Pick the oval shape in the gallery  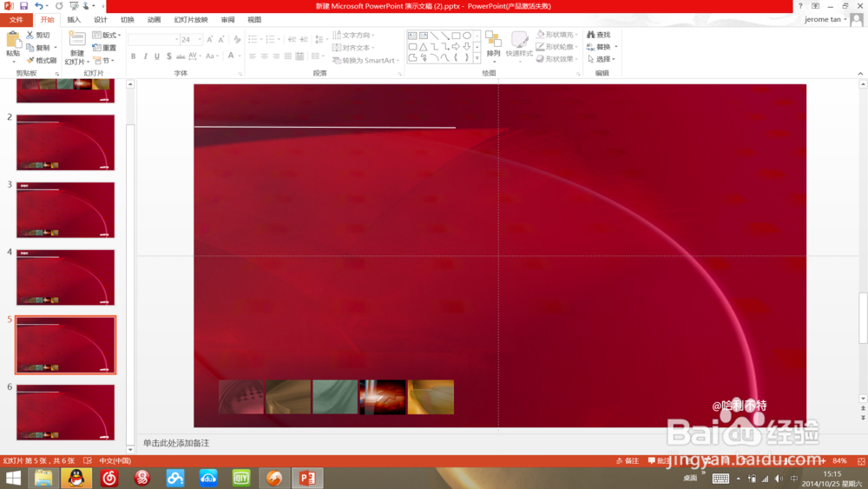click(x=467, y=36)
